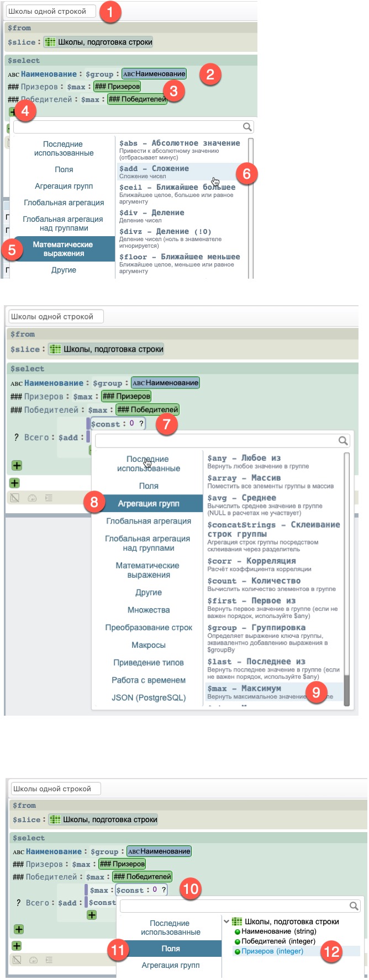
Task: Select the Макросы category
Action: click(x=149, y=645)
